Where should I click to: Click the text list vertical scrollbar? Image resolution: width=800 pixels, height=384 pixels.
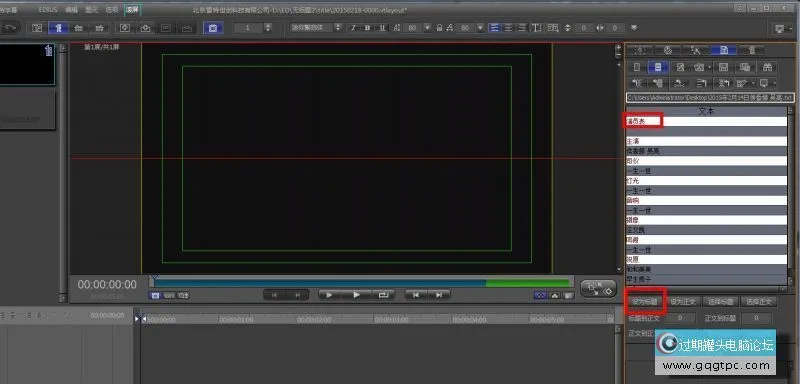[791, 196]
